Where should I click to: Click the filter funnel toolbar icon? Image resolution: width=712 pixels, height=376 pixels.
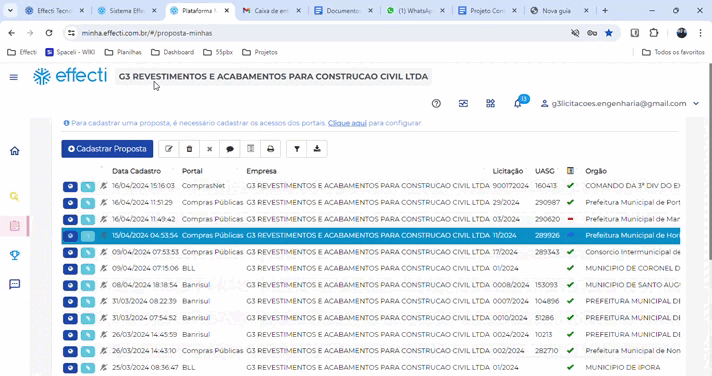pos(297,149)
